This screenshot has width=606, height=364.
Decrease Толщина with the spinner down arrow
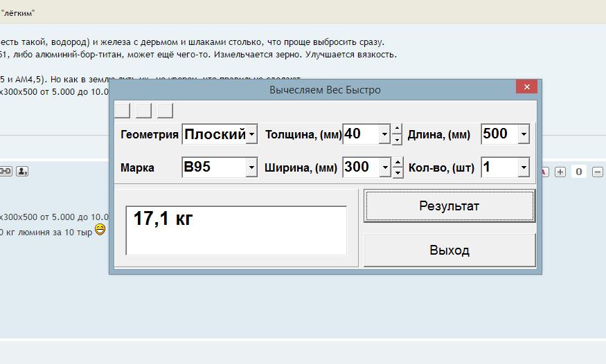point(397,139)
